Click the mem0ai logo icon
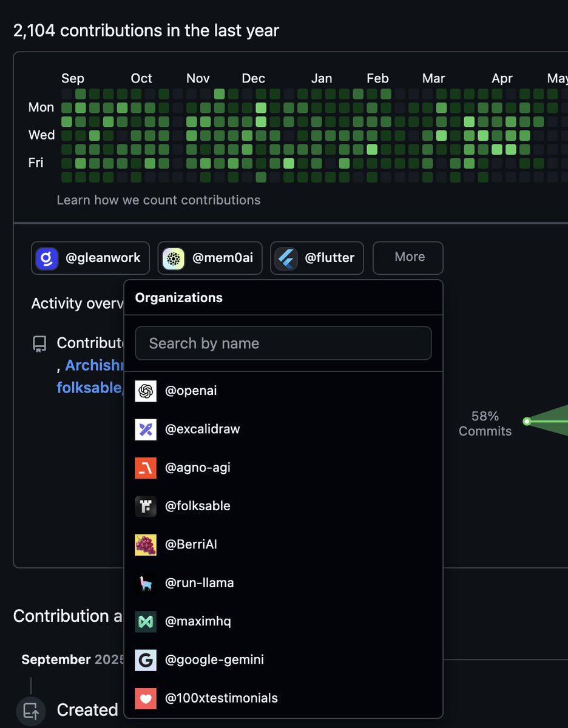 [x=174, y=258]
